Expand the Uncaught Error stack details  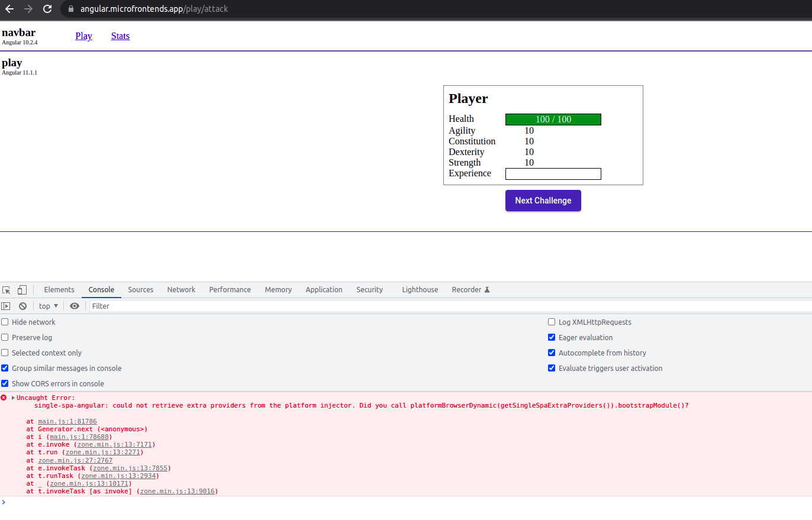[12, 397]
